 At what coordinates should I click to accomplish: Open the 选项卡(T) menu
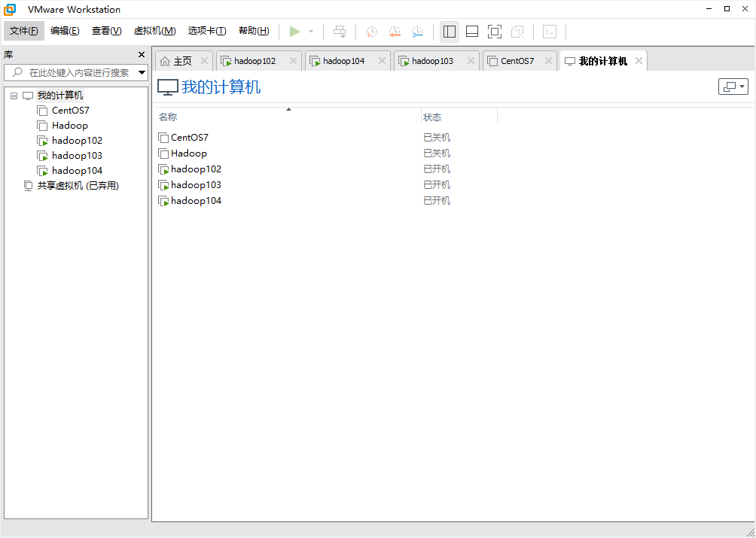[207, 31]
